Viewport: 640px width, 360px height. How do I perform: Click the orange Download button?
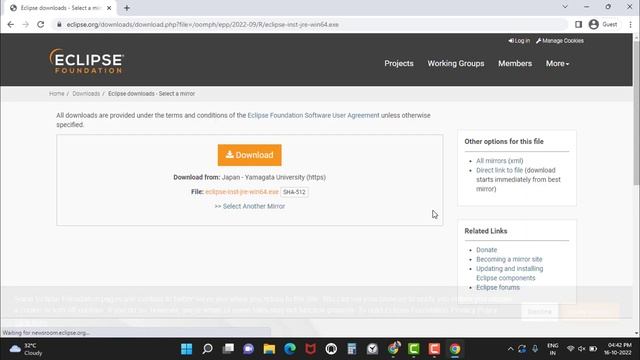pos(249,155)
